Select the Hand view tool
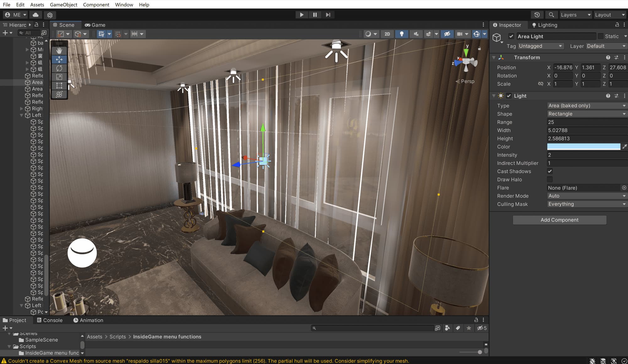Viewport: 628px width, 364px height. tap(59, 51)
